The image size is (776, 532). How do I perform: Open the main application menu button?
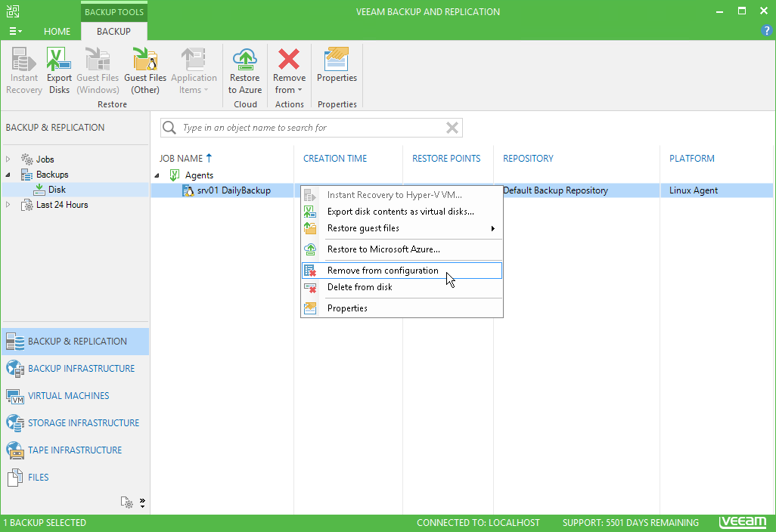coord(15,31)
